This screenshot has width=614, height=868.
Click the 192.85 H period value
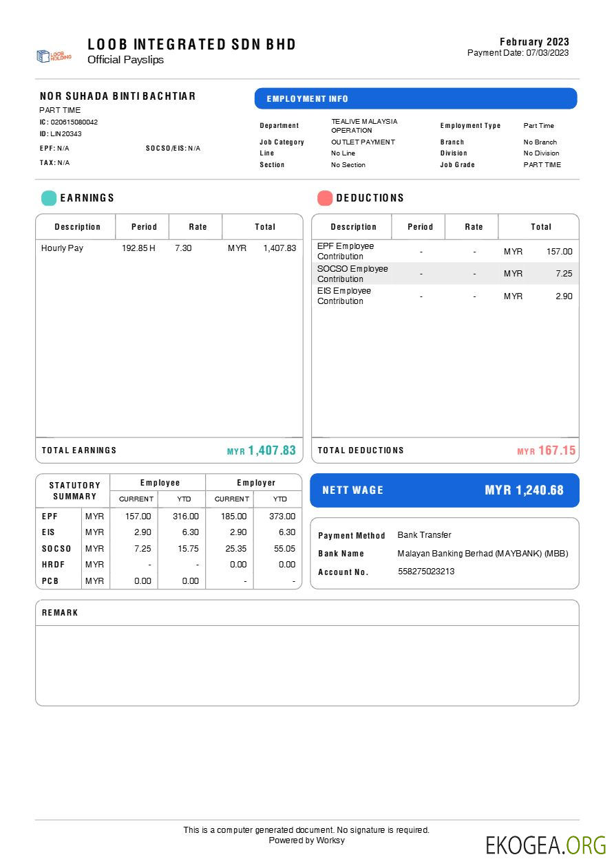click(139, 248)
